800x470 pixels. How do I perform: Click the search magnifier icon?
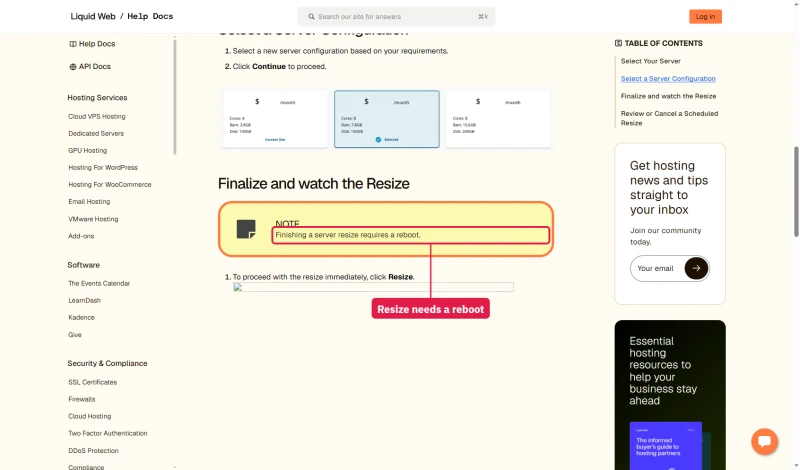tap(311, 16)
